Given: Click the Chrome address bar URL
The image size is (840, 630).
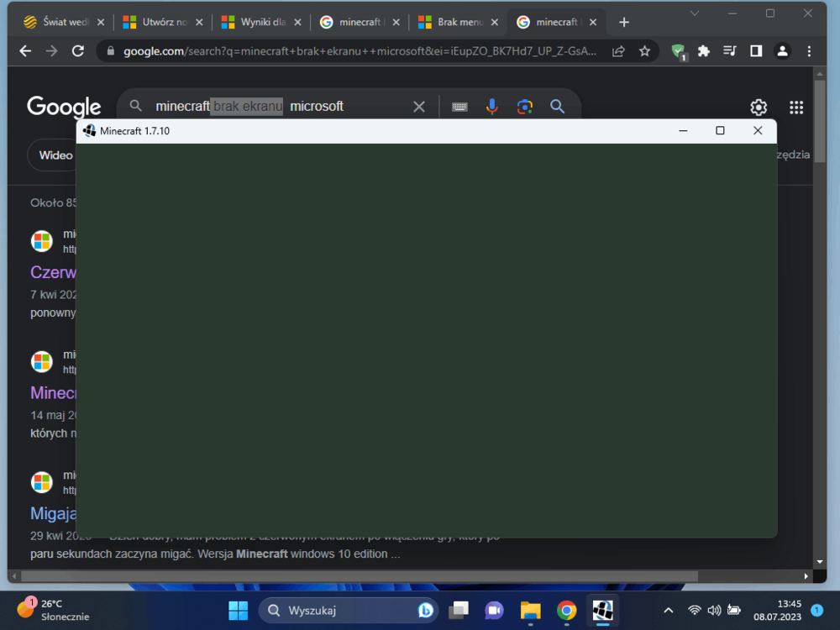Looking at the screenshot, I should pyautogui.click(x=359, y=51).
